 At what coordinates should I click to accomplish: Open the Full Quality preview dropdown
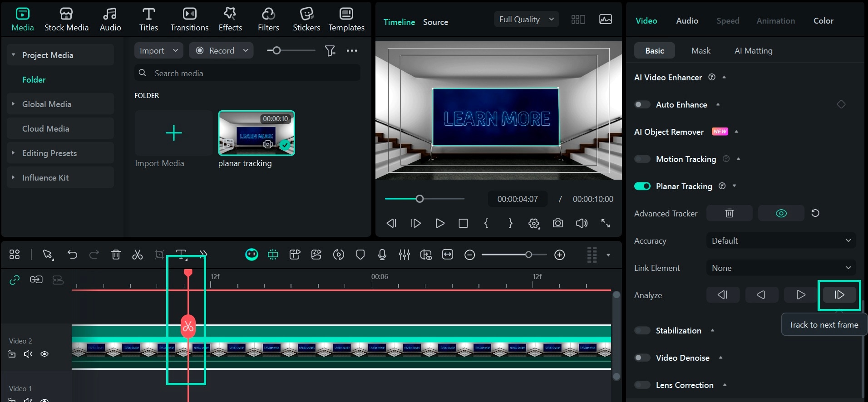526,20
